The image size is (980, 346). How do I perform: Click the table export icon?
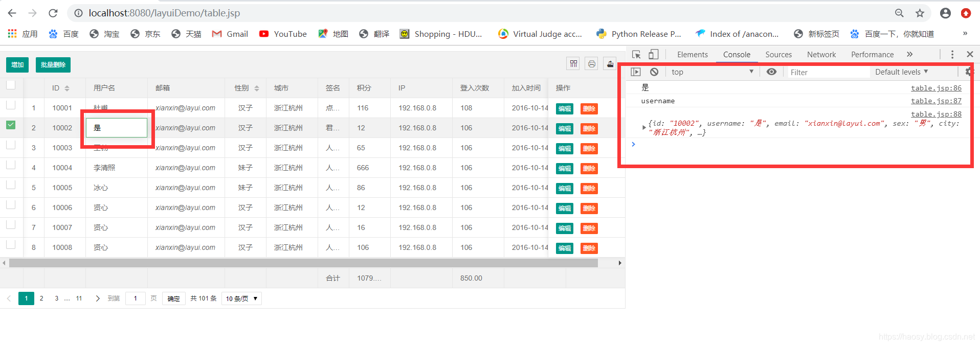coord(610,64)
